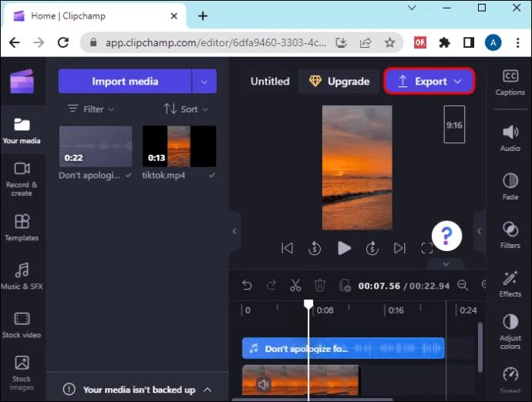532x402 pixels.
Task: Toggle fullscreen preview
Action: pos(426,248)
